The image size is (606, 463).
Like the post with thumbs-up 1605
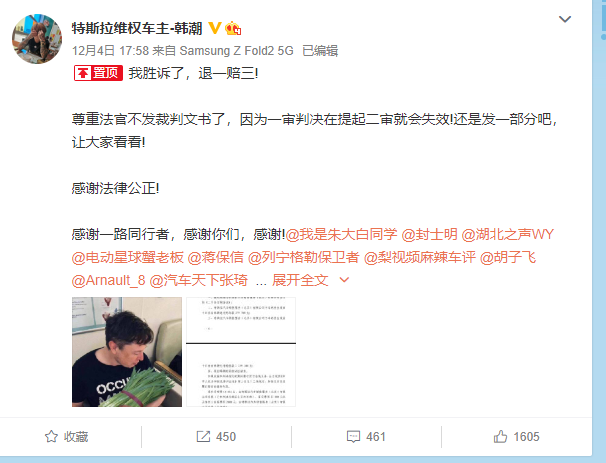pyautogui.click(x=500, y=437)
